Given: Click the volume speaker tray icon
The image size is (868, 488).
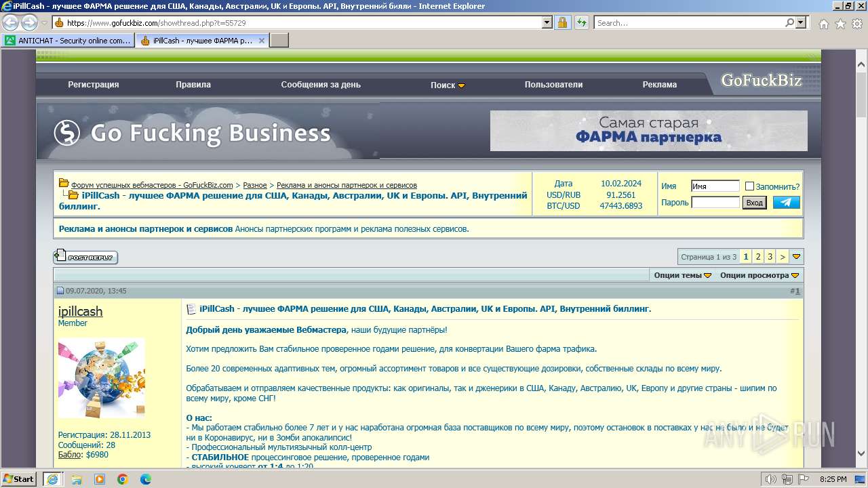Looking at the screenshot, I should coord(771,479).
